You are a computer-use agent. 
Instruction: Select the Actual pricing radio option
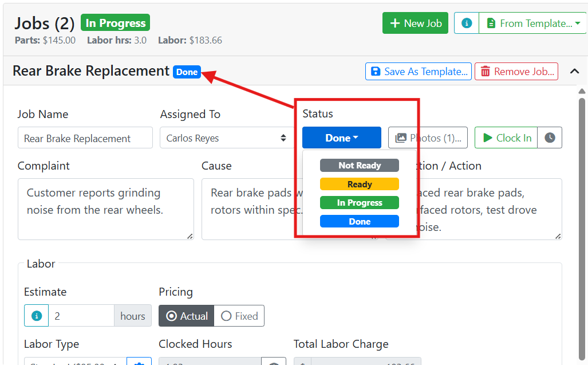click(187, 316)
